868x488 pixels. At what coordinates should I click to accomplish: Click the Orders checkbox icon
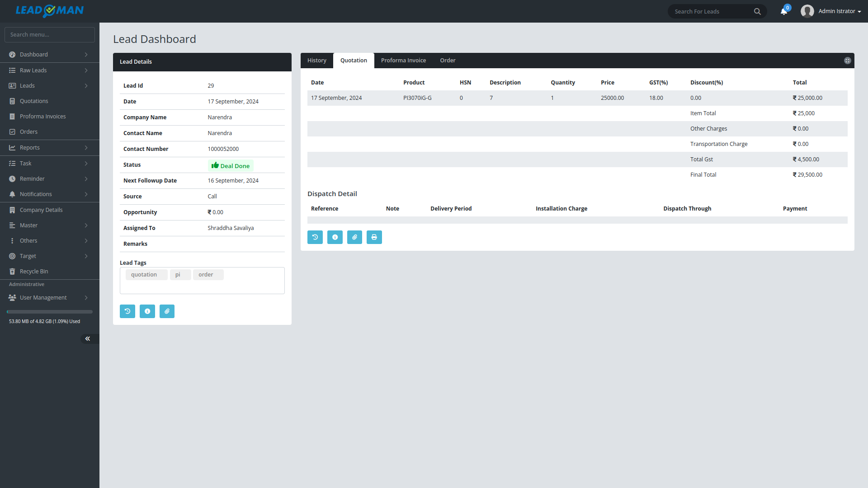12,132
